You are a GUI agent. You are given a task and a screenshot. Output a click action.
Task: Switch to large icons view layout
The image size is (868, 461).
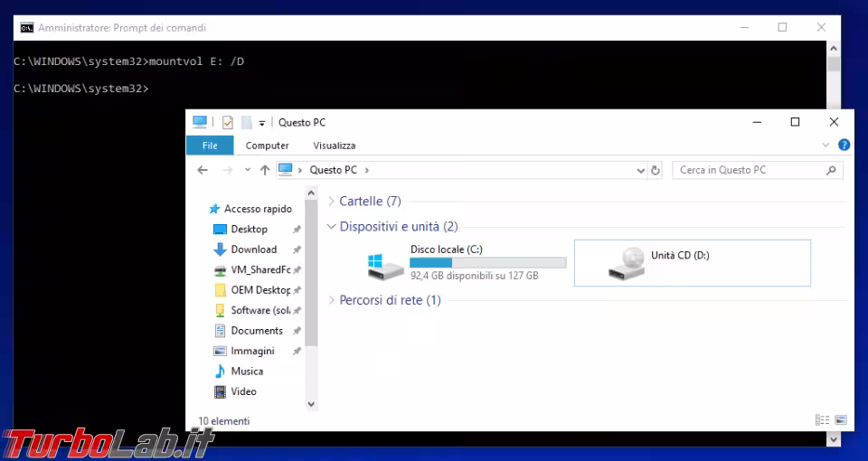pos(840,420)
